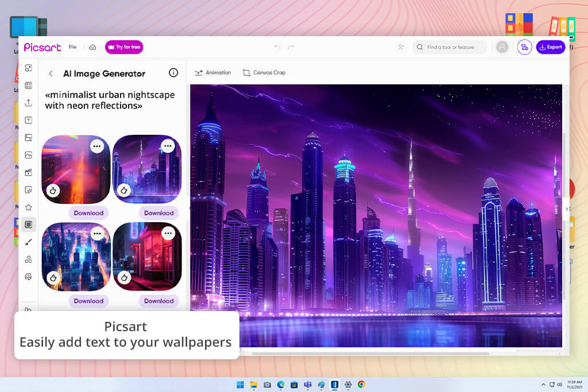Open Microsoft Edge from taskbar
Image resolution: width=588 pixels, height=392 pixels.
(280, 385)
